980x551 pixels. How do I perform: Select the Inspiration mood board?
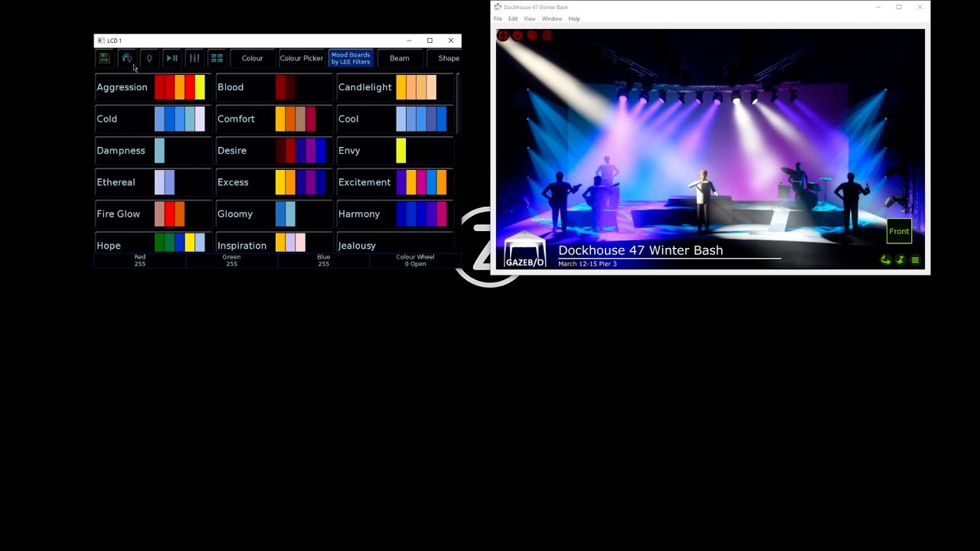(x=274, y=243)
